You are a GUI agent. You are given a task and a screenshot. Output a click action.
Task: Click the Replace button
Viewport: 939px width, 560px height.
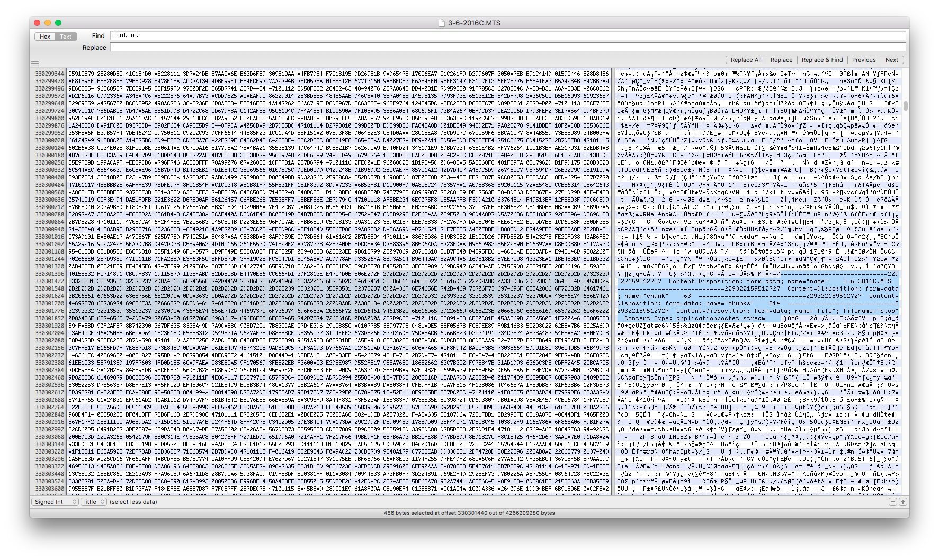click(781, 60)
